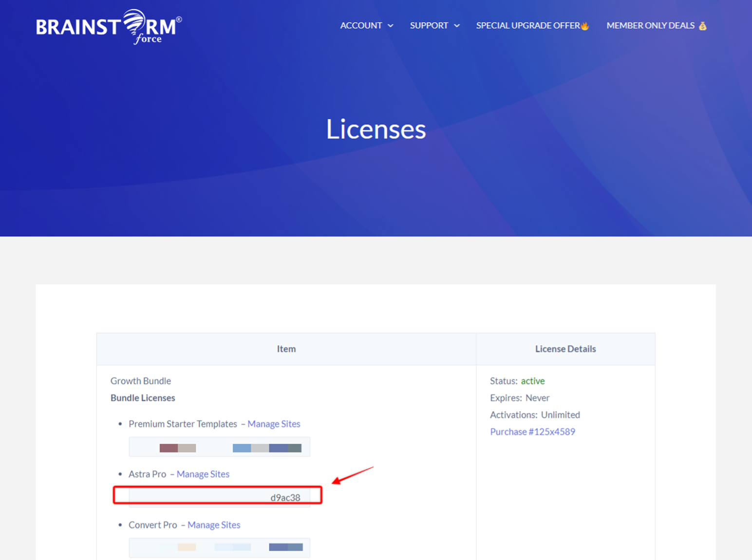Click the money bag icon beside Member Only Deals
This screenshot has width=752, height=560.
[x=702, y=26]
